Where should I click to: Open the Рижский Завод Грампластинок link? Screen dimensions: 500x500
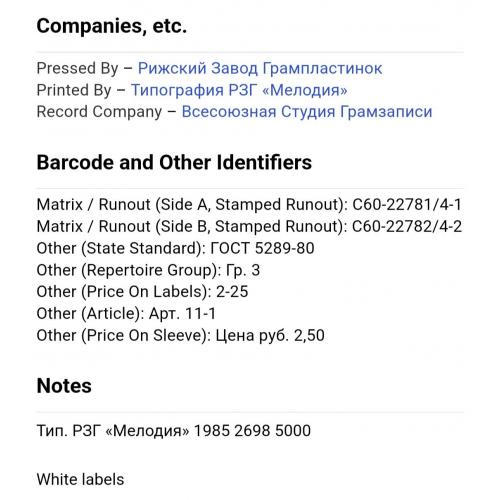260,68
